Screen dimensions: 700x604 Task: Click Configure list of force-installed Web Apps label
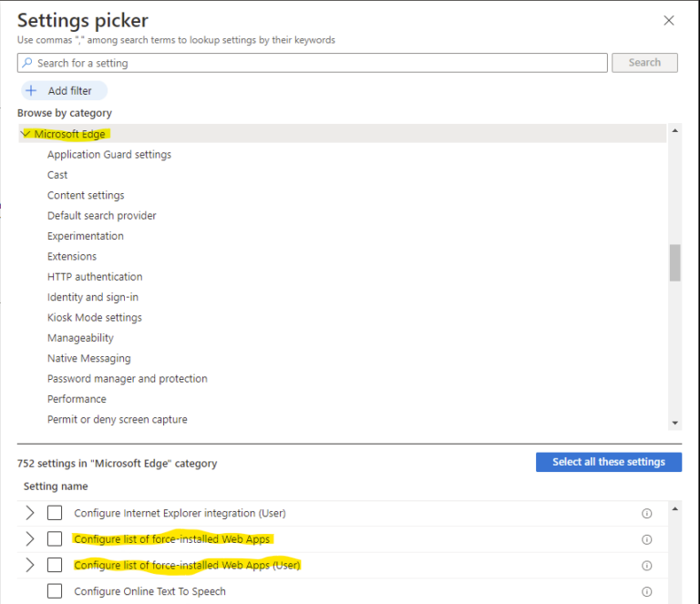[172, 539]
